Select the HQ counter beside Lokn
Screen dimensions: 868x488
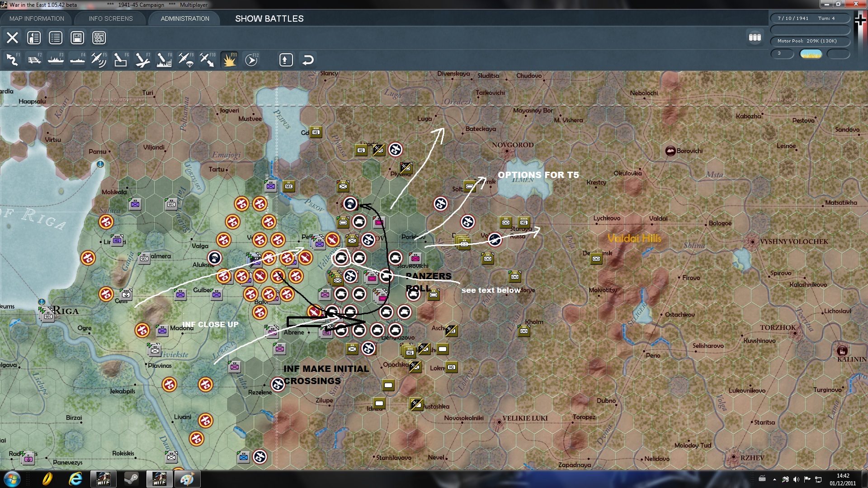[x=452, y=367]
